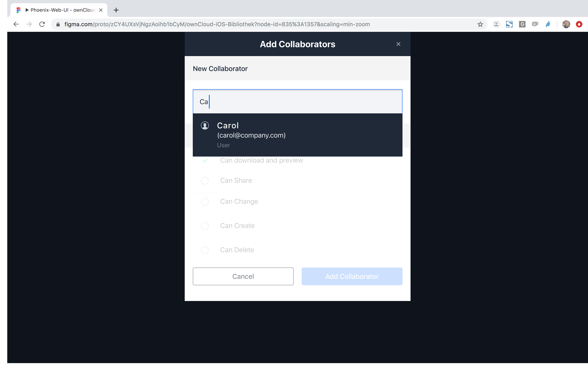This screenshot has height=372, width=588.
Task: View site lock security info
Action: pyautogui.click(x=58, y=24)
